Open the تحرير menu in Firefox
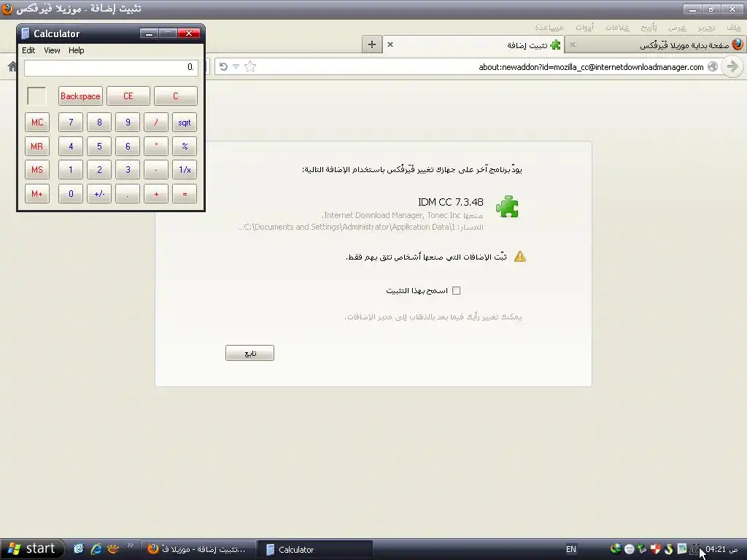The height and width of the screenshot is (560, 747). pos(706,28)
